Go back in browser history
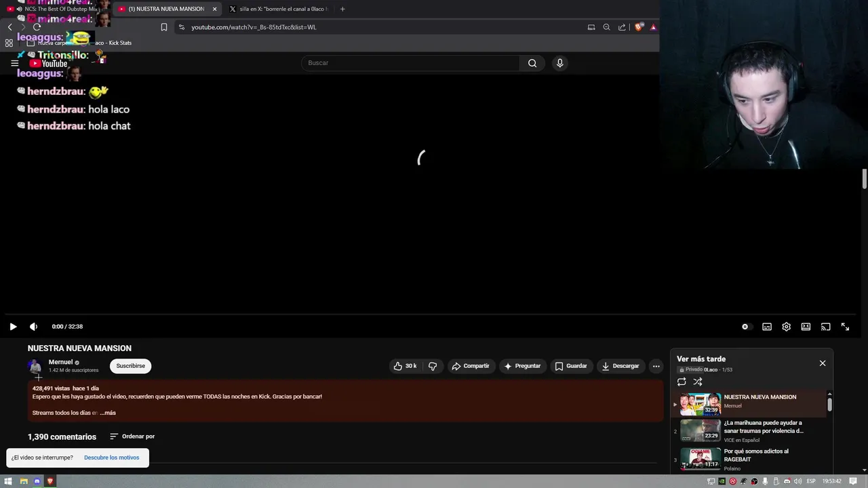This screenshot has width=868, height=488. [x=9, y=27]
